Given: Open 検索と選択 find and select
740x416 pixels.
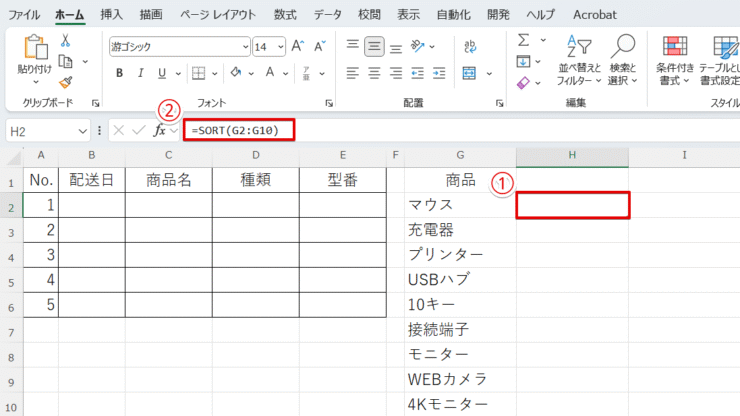Looking at the screenshot, I should [x=622, y=60].
